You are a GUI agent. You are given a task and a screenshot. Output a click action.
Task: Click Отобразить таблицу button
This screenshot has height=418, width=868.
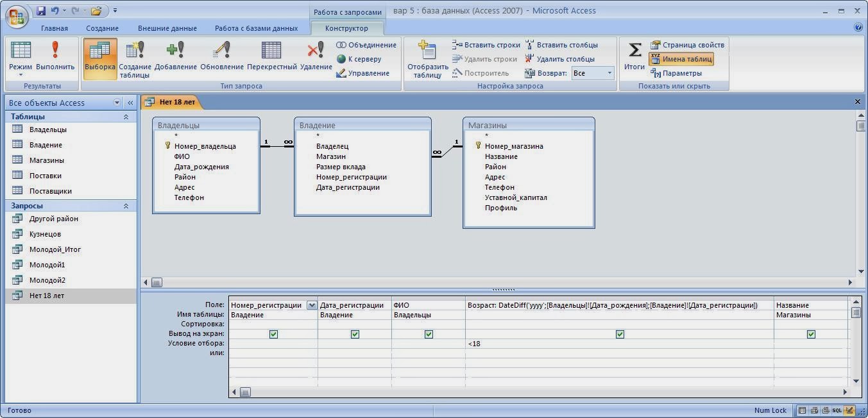pos(428,59)
